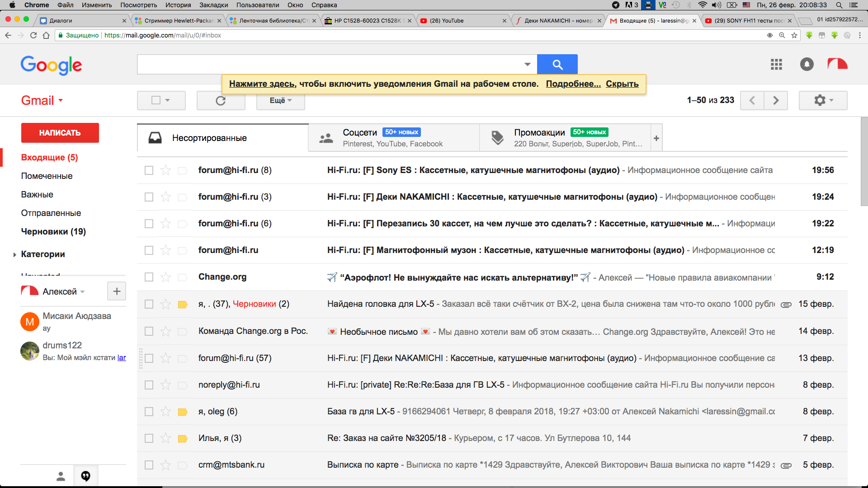Open the settings gear dropdown
This screenshot has height=488, width=868.
(823, 100)
